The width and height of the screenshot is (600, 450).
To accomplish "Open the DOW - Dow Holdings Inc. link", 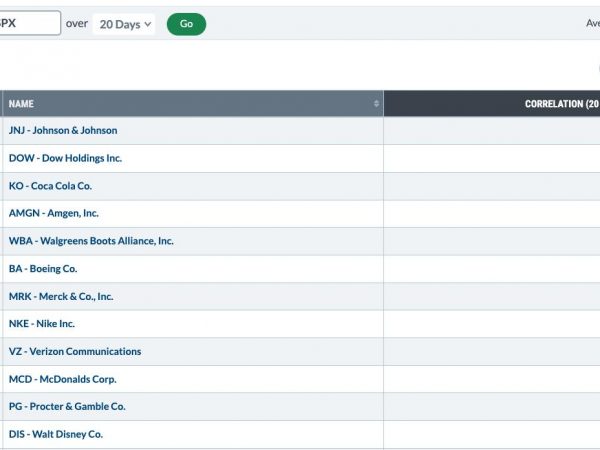I will (x=65, y=158).
